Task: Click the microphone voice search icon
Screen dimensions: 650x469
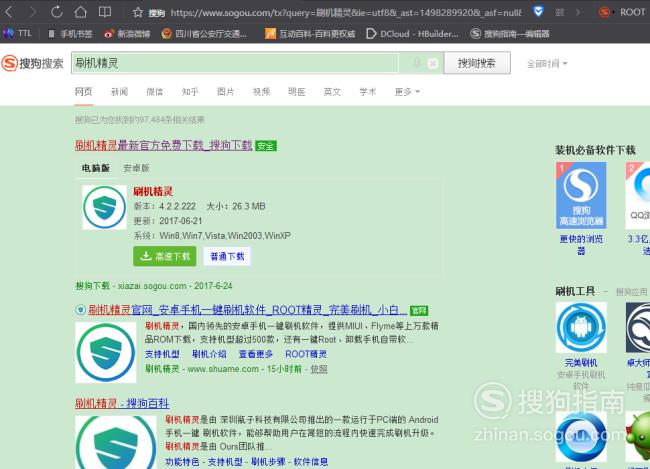Action: 417,63
